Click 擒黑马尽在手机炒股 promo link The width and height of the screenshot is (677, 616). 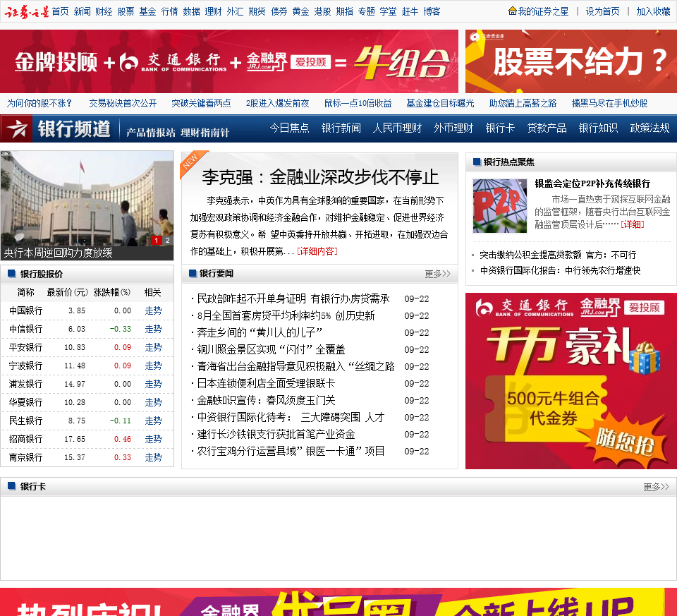(x=609, y=103)
